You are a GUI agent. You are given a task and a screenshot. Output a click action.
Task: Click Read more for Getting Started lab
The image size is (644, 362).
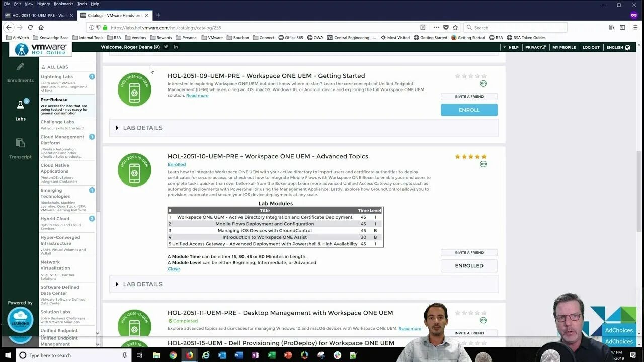click(197, 95)
